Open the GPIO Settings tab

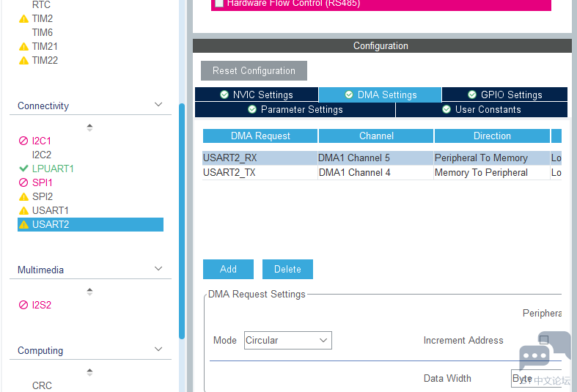tap(504, 95)
